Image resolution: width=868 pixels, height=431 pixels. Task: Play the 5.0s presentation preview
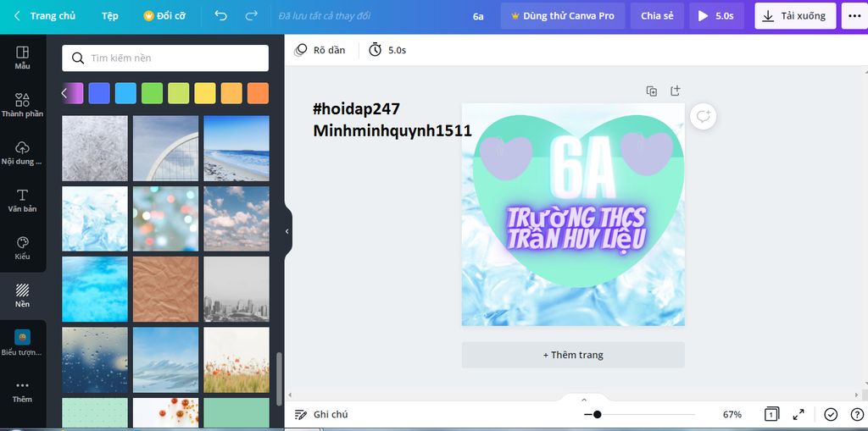point(716,16)
